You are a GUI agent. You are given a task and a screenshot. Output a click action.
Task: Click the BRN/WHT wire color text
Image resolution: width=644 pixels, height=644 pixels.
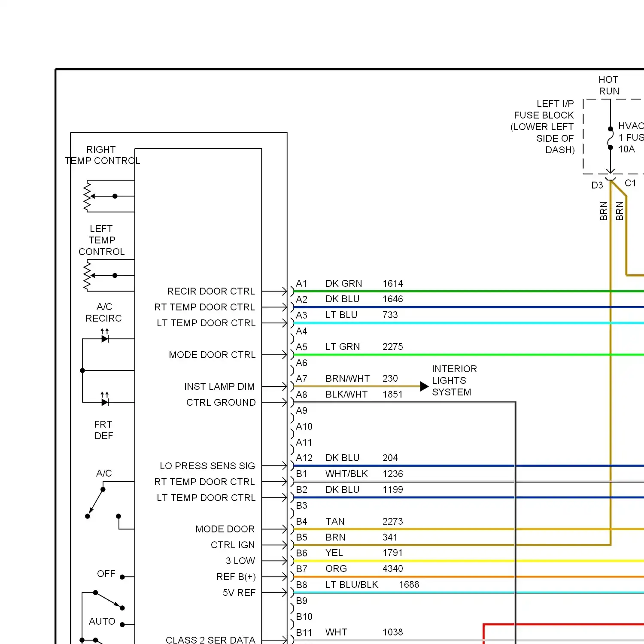pos(347,378)
